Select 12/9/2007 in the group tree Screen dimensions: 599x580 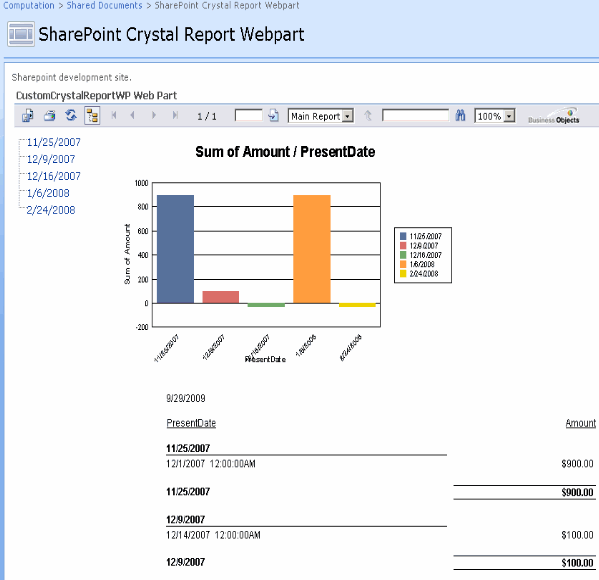pos(51,159)
